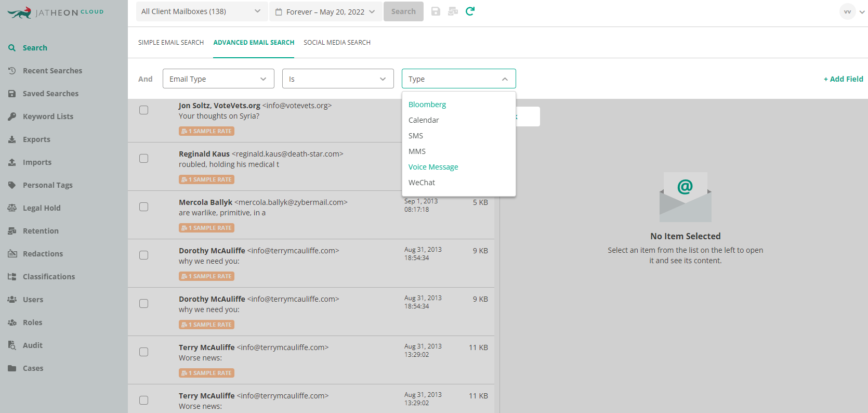Image resolution: width=868 pixels, height=413 pixels.
Task: Open the Legal Hold page
Action: coord(42,208)
